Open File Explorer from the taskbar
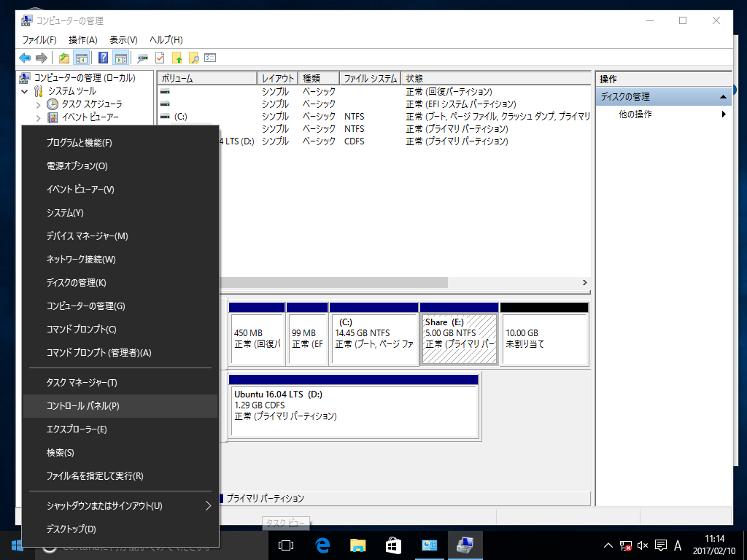 [x=357, y=545]
